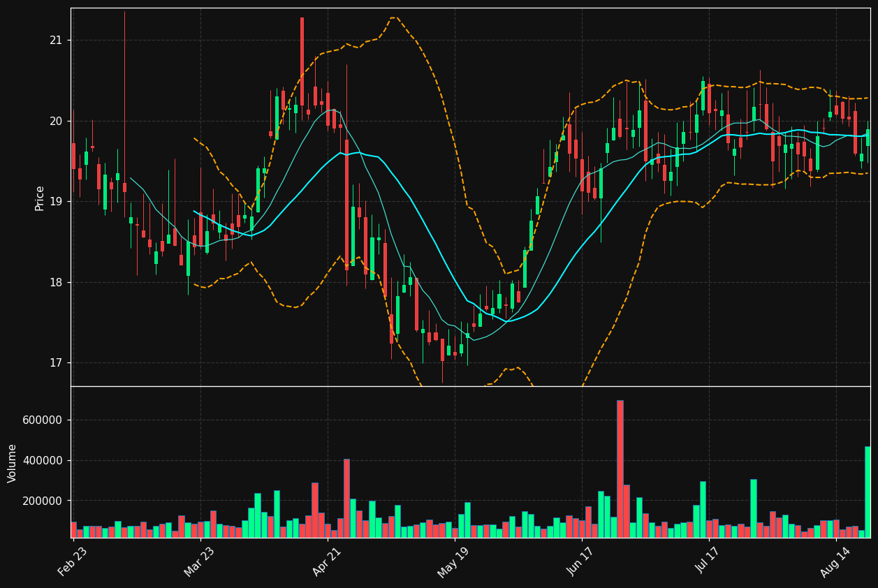Click the 'Jun 17' date label
The image size is (878, 588).
pos(583,561)
